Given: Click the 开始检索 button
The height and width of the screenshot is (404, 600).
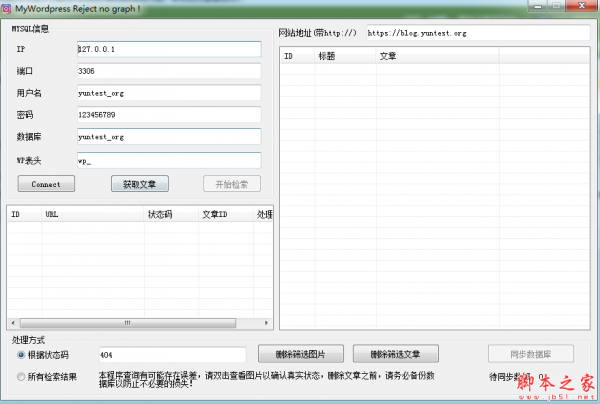Looking at the screenshot, I should tap(232, 184).
